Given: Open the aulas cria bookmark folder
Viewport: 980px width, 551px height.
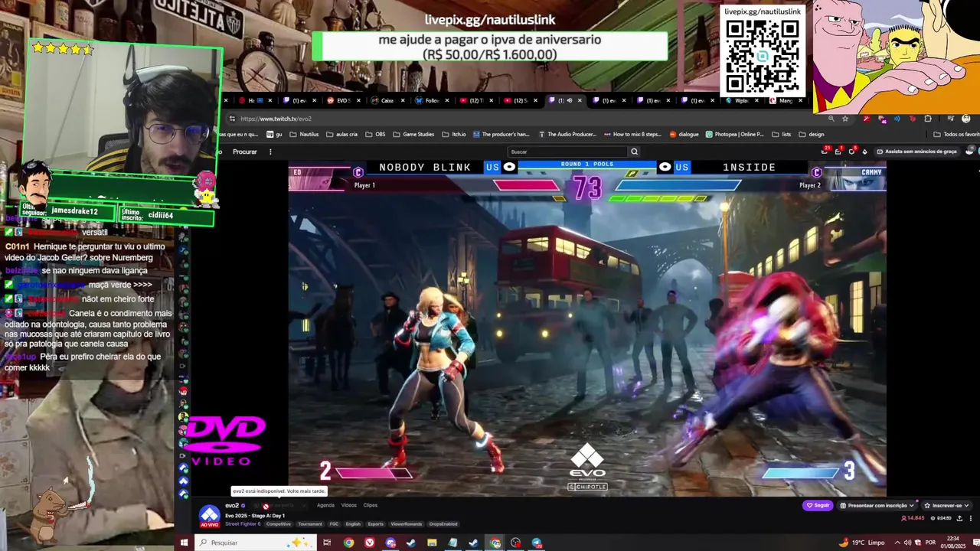Looking at the screenshot, I should [341, 134].
